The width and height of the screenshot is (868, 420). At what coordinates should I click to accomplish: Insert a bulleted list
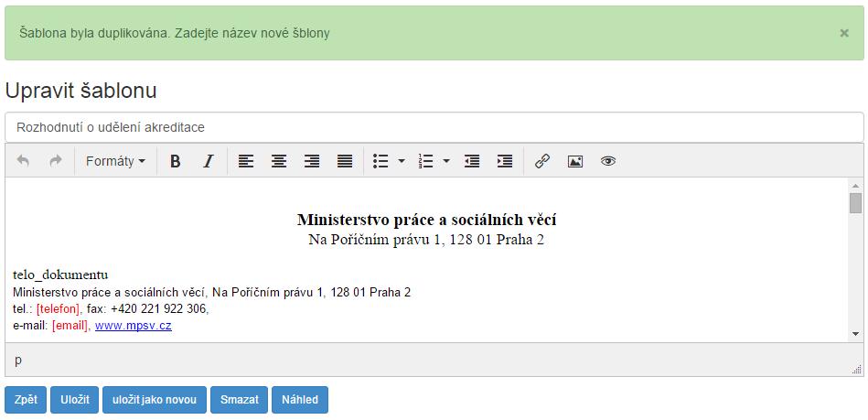coord(380,161)
